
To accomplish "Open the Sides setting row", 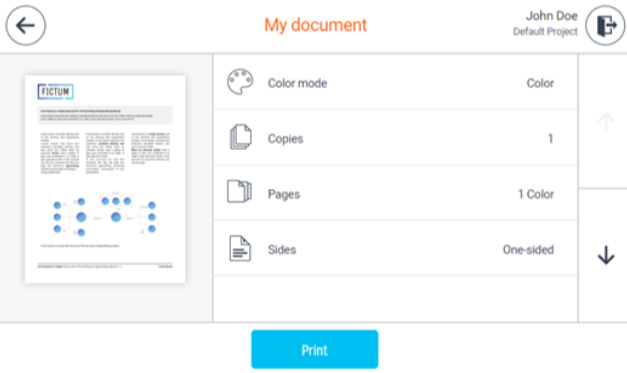I will coord(395,249).
